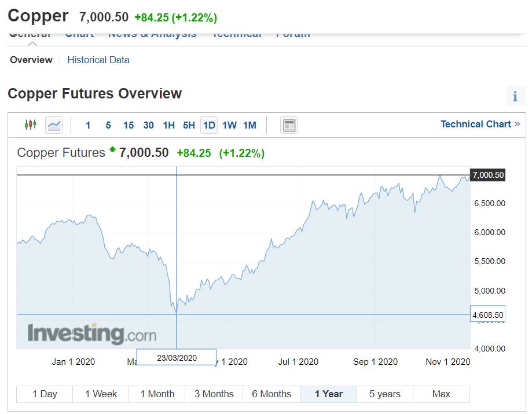Choose the 15 minute interval
532x414 pixels.
(129, 125)
